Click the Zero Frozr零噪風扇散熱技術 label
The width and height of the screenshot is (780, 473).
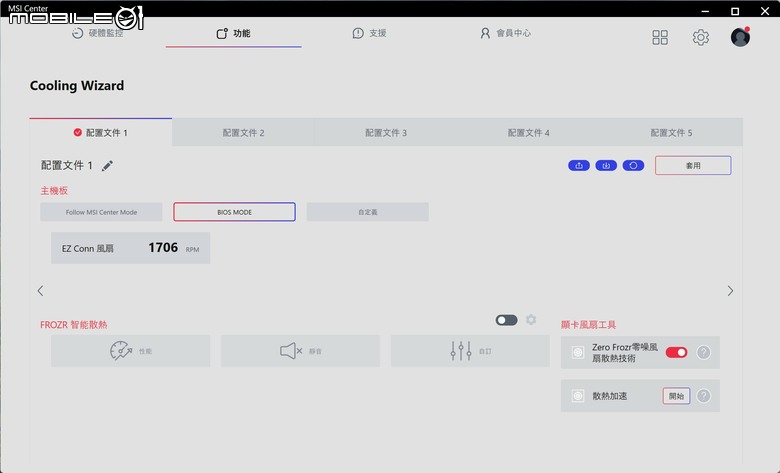point(625,353)
